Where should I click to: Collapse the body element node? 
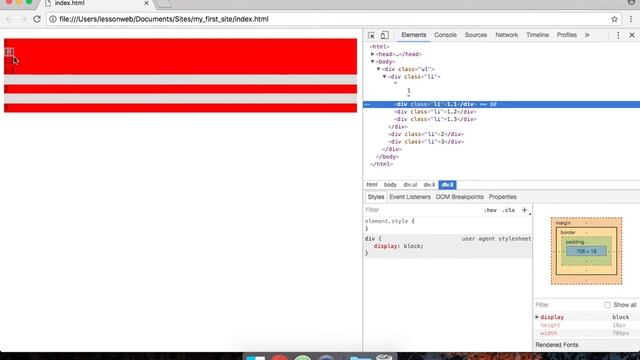tap(373, 62)
